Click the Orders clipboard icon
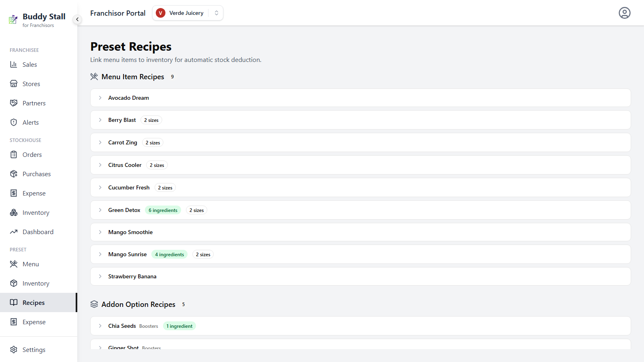 pyautogui.click(x=14, y=154)
